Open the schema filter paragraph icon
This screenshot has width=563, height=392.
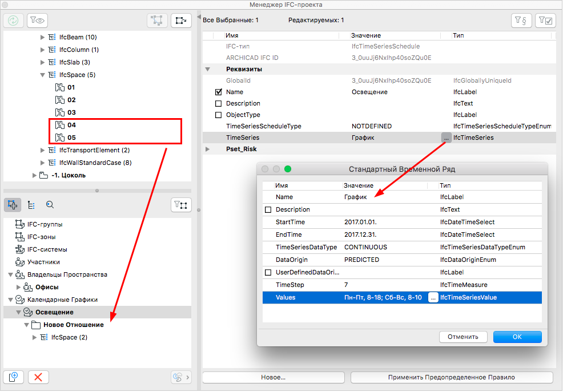[521, 21]
